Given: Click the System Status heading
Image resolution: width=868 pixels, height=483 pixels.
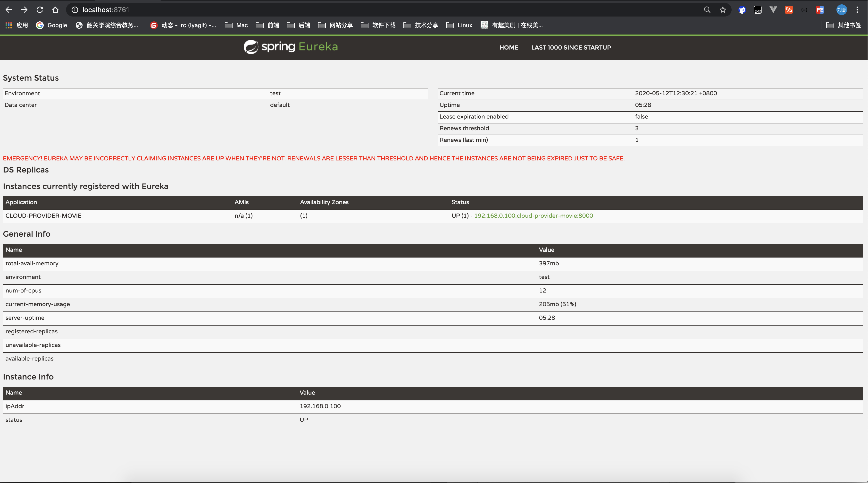Looking at the screenshot, I should (31, 78).
